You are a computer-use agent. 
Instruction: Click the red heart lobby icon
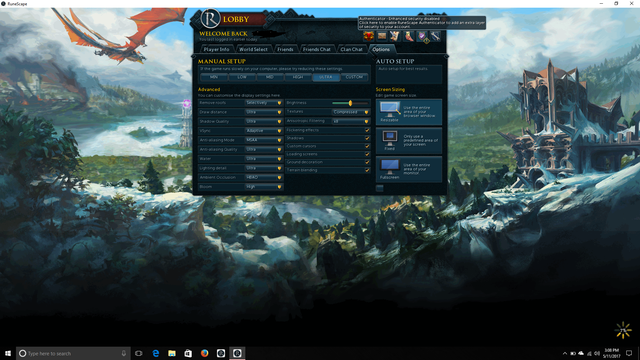click(369, 36)
